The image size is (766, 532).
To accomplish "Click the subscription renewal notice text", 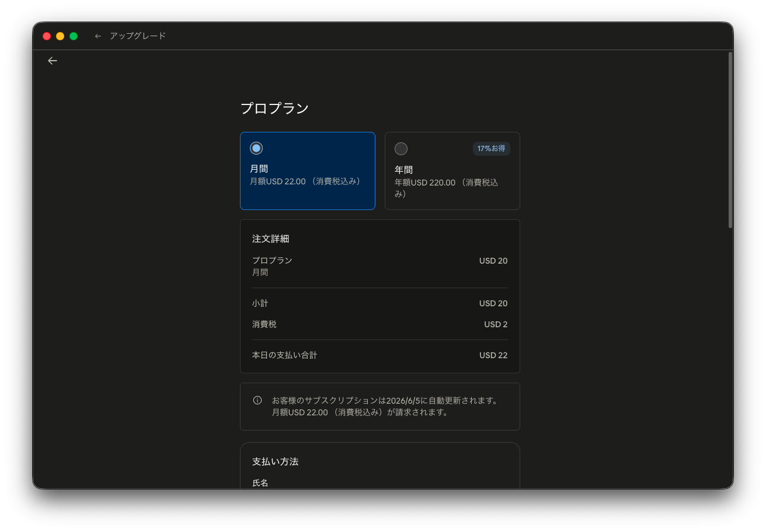I will tap(386, 407).
